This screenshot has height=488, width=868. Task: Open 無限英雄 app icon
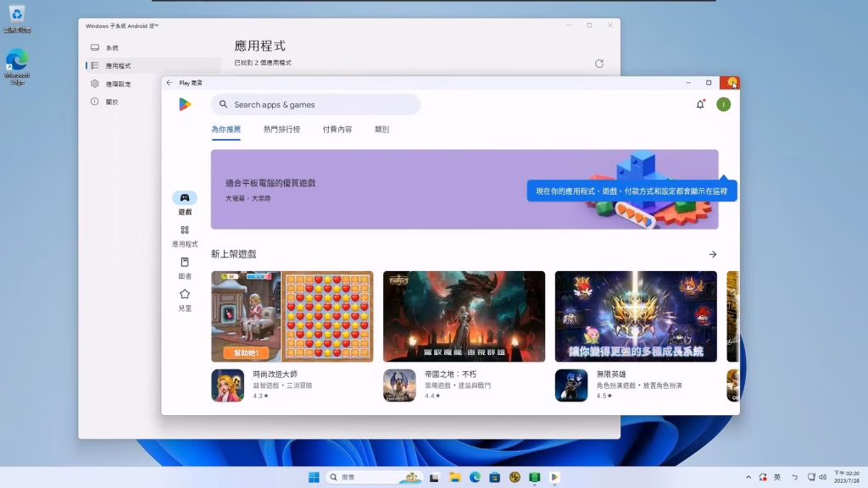571,385
